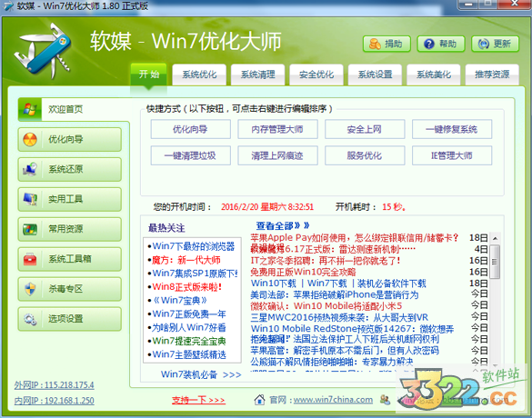Switch to 系统美化 tab
532x418 pixels.
tap(434, 75)
